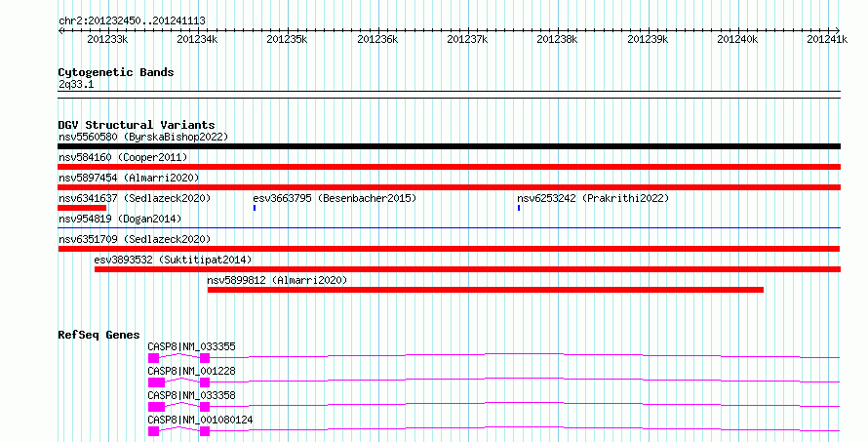
Task: Click the second exon box of CASP8|NM_033355
Action: pos(205,358)
